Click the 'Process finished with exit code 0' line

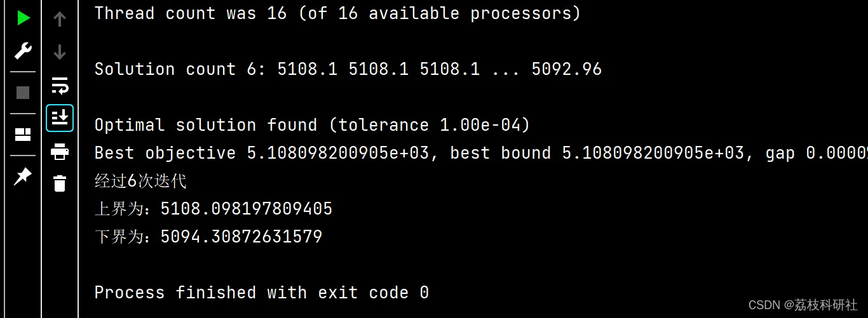click(x=261, y=293)
